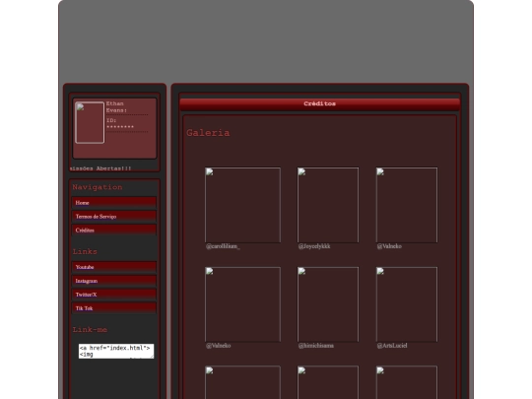Screen dimensions: 532x399
Task: Click the ID: ******** text
Action: click(x=120, y=123)
